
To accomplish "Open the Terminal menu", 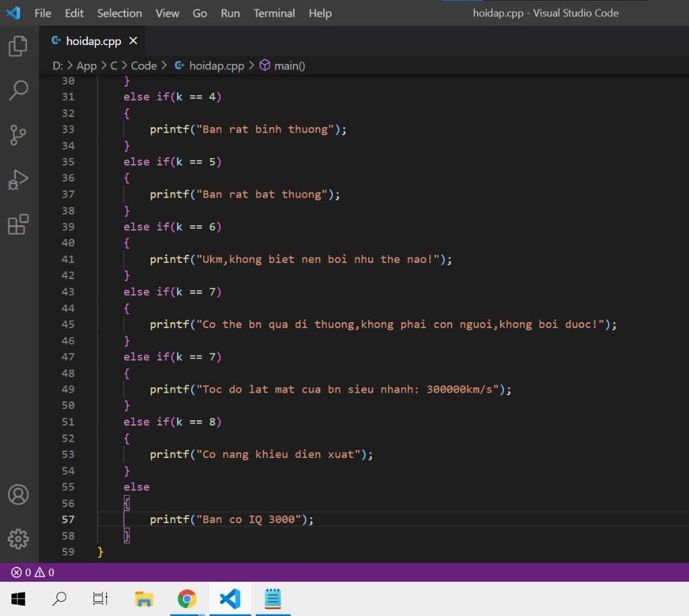I will [x=274, y=13].
